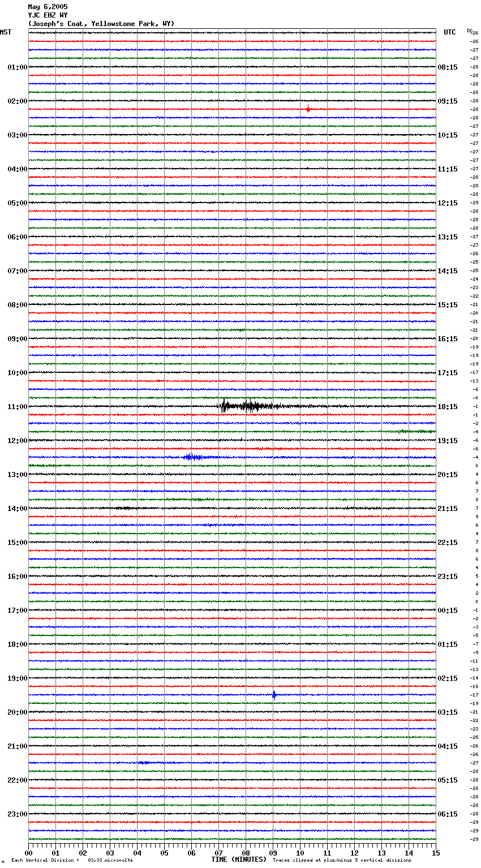Click the date label "May 6,2005"

[48, 7]
